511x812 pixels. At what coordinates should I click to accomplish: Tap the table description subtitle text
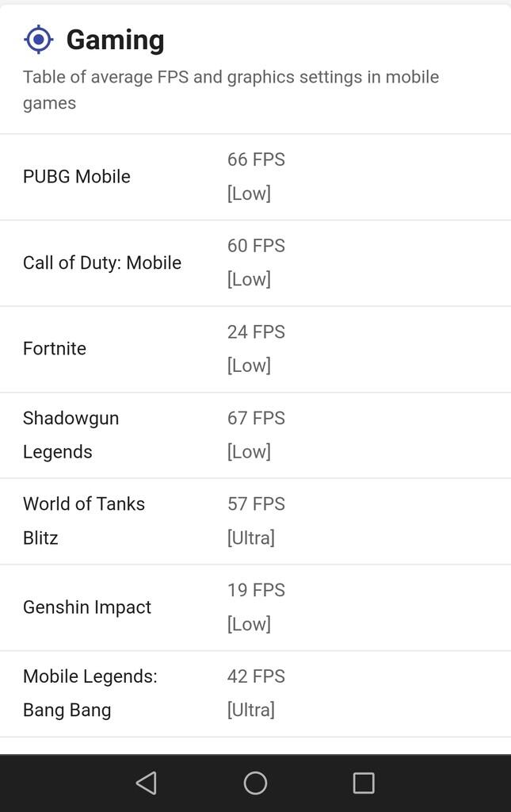coord(231,90)
